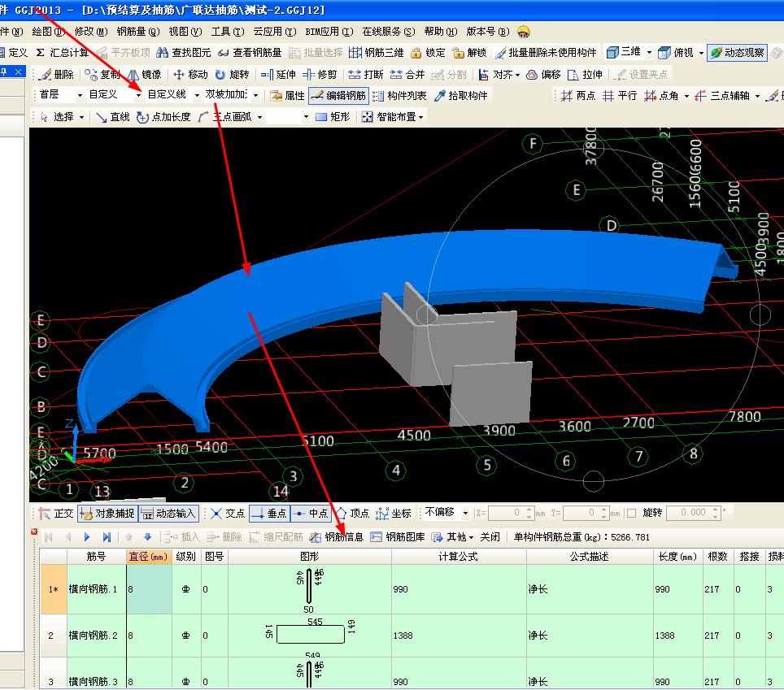
Task: Activate 拾取构件 pick component tool
Action: tap(461, 95)
